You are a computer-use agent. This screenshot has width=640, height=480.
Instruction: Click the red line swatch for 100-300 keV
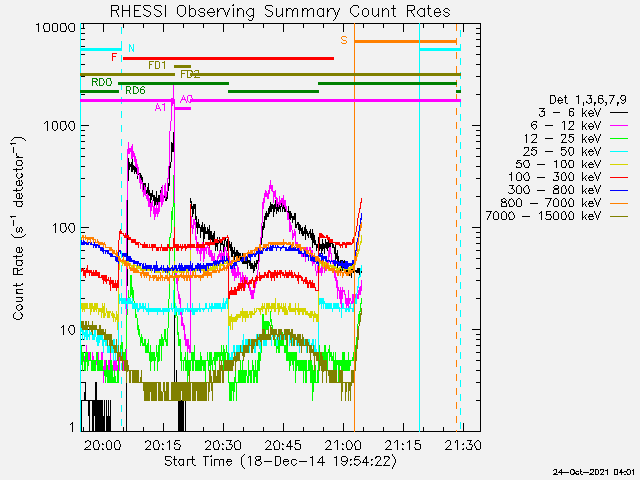(x=619, y=178)
